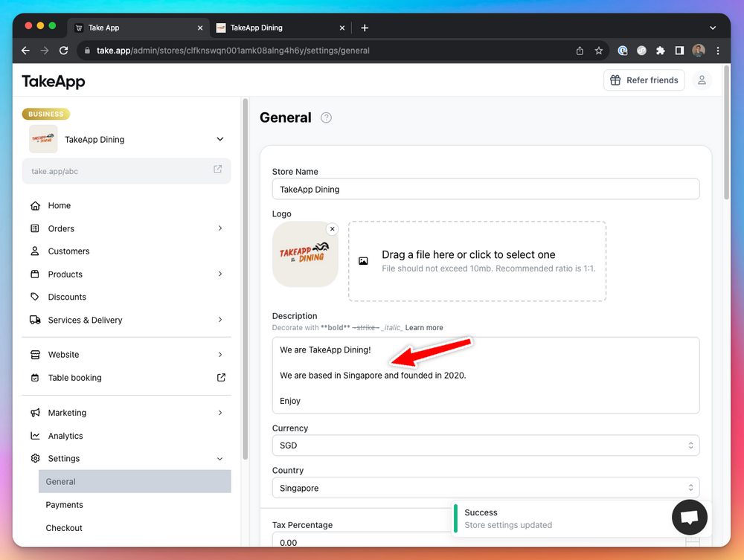
Task: Open the extensions puzzle icon
Action: point(661,51)
